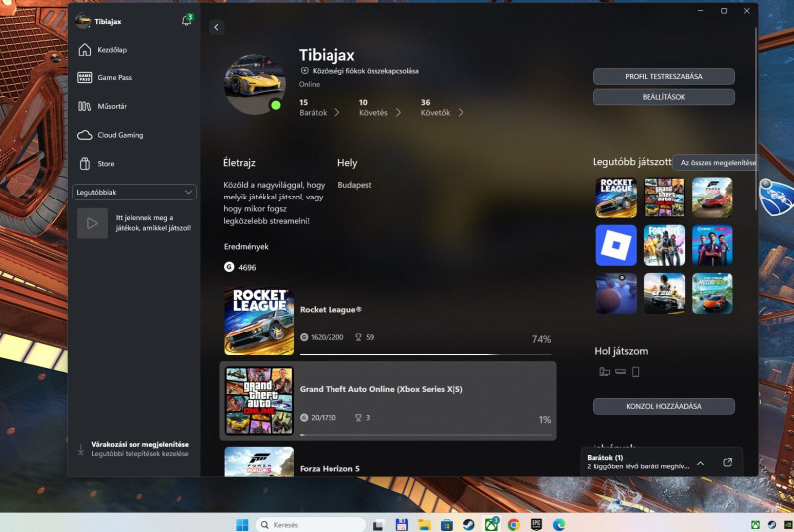Open Epic Games Launcher from the taskbar
794x532 pixels.
(x=536, y=525)
